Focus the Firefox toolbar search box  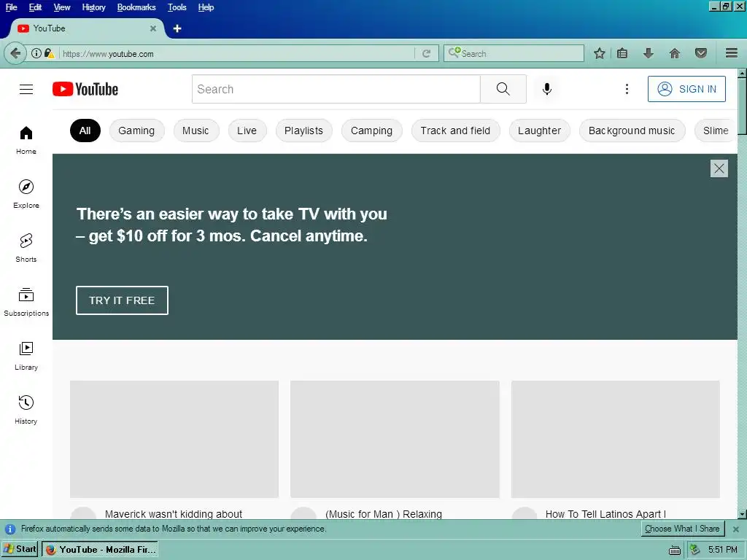click(514, 53)
